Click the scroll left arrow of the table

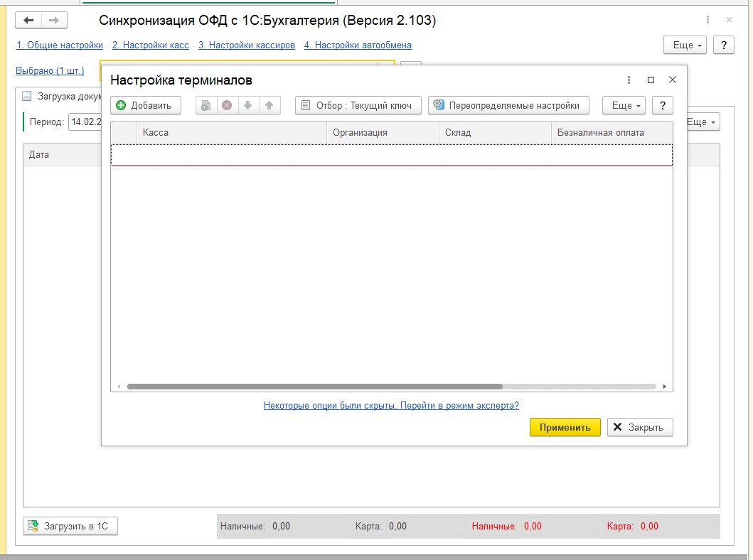(x=119, y=387)
